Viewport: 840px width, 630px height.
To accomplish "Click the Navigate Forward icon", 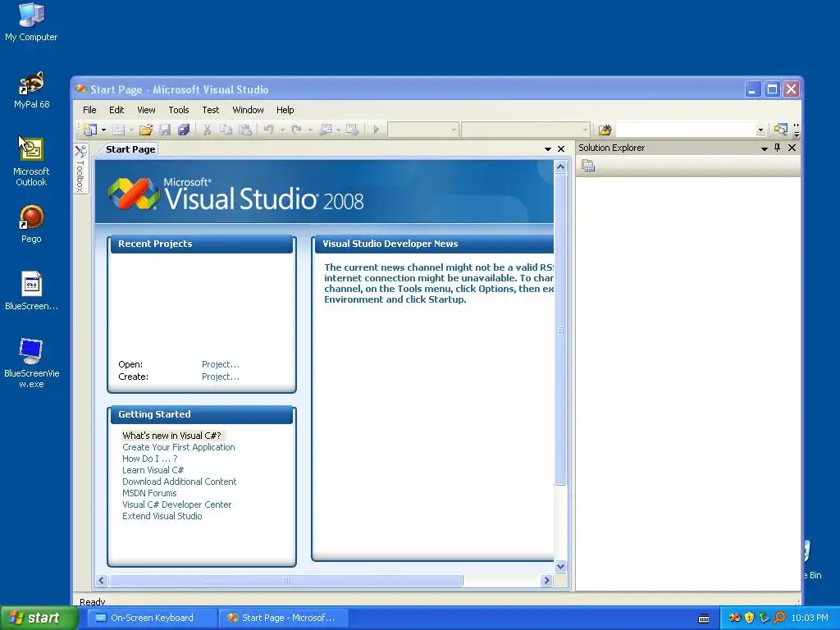I will 352,130.
